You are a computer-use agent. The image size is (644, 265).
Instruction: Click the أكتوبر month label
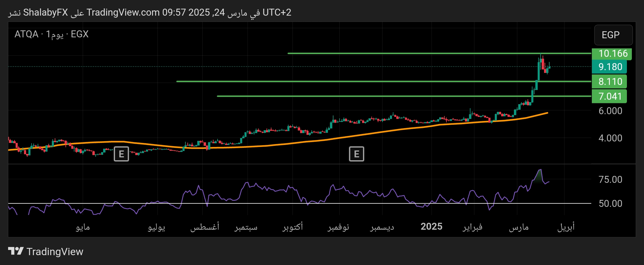tap(293, 227)
